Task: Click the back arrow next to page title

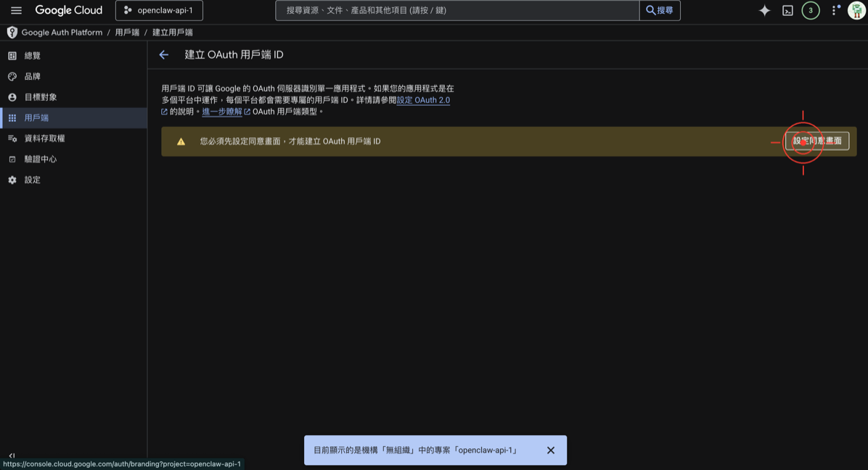Action: (x=164, y=54)
